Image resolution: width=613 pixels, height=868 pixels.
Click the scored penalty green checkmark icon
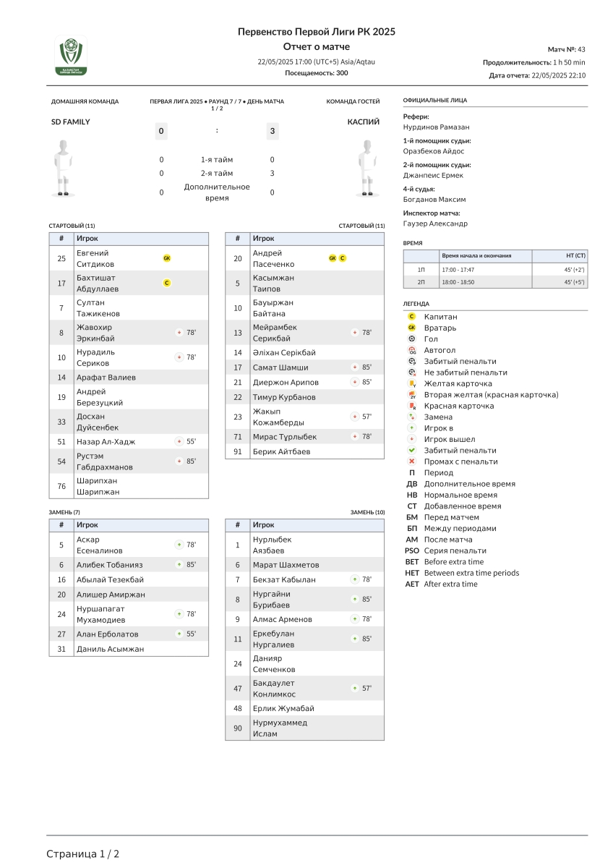coord(411,450)
